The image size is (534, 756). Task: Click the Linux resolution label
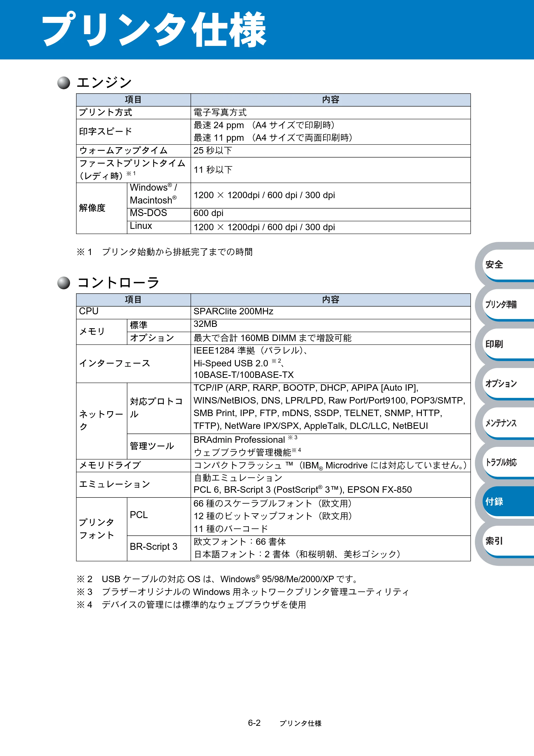141,226
